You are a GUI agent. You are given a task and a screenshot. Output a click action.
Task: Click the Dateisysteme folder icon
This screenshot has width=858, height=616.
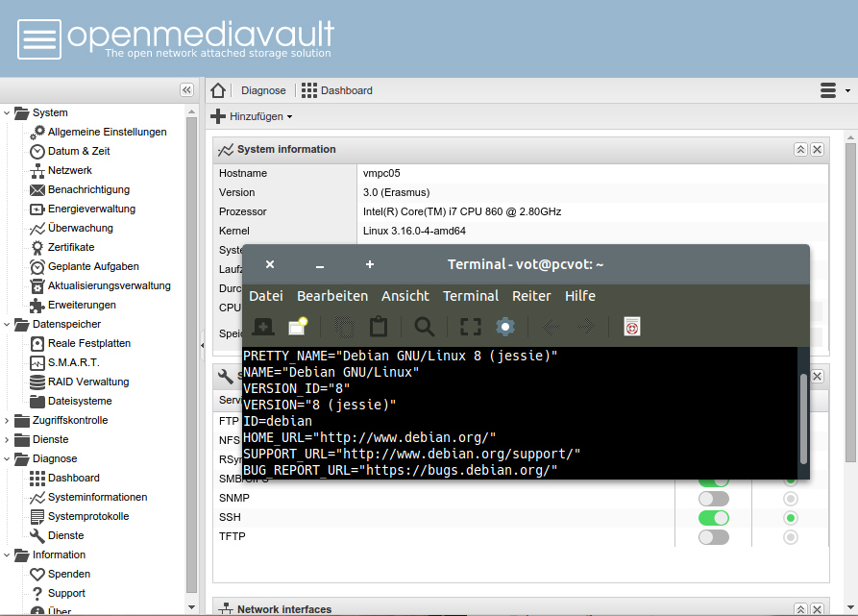pos(37,401)
